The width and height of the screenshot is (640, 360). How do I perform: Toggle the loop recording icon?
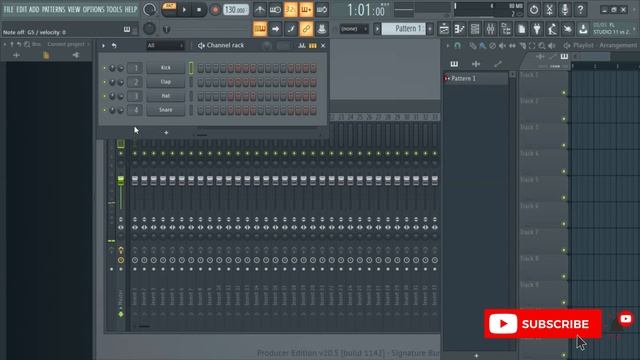coord(322,9)
